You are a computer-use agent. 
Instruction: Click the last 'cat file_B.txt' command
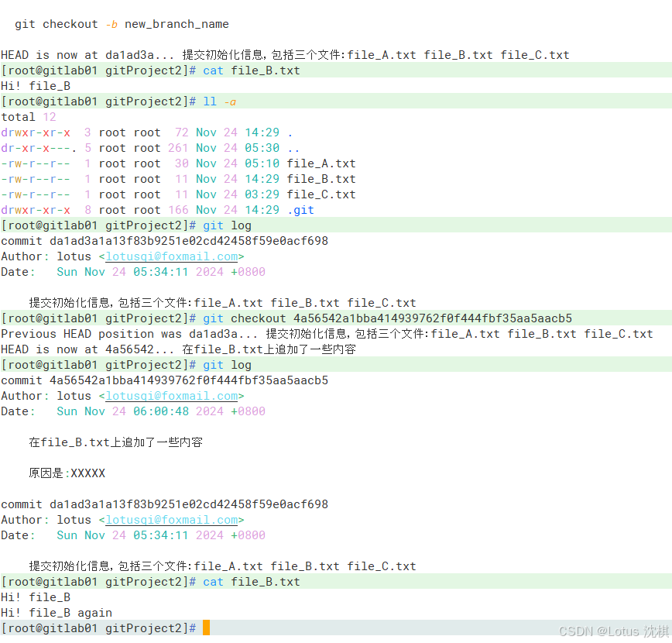pos(251,582)
